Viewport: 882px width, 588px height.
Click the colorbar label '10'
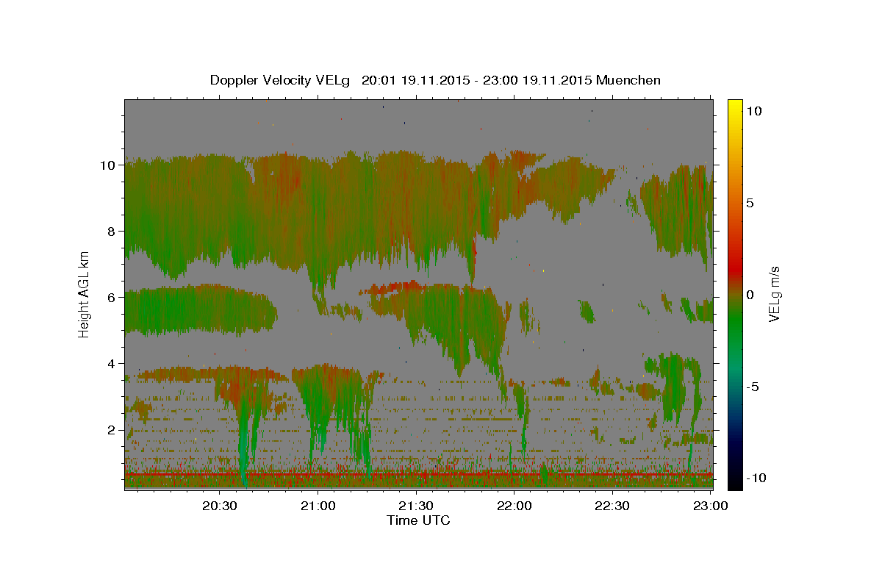click(x=754, y=111)
